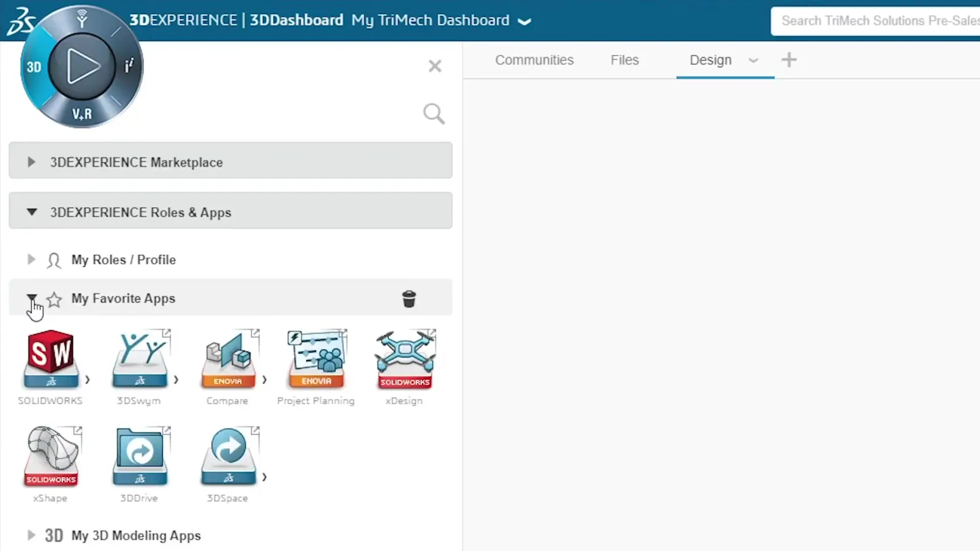The width and height of the screenshot is (980, 551).
Task: Click the trash icon for Favorite Apps
Action: coord(409,298)
